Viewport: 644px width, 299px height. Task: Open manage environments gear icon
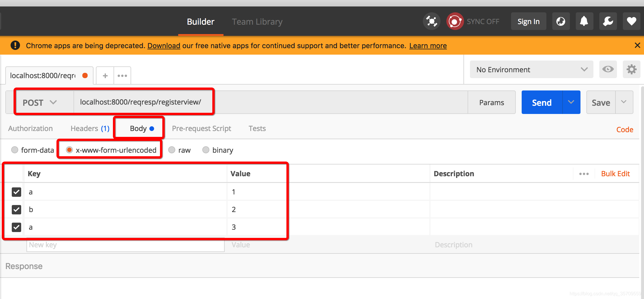click(631, 69)
